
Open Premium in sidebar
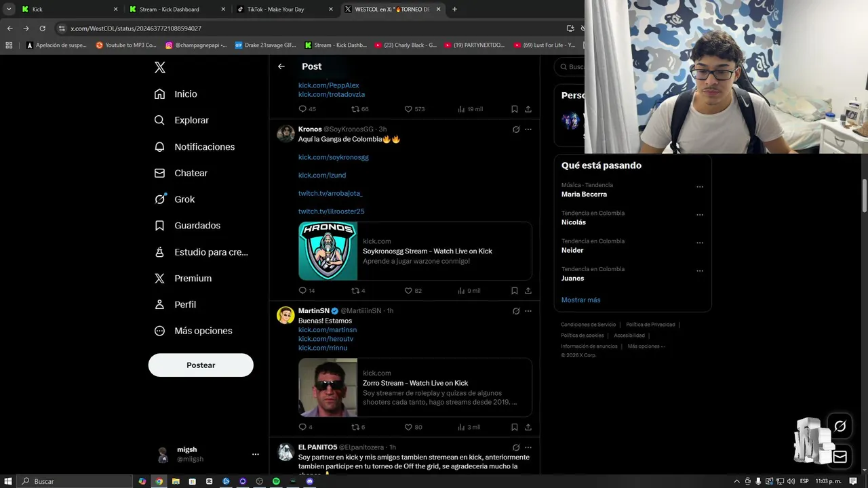pos(183,279)
